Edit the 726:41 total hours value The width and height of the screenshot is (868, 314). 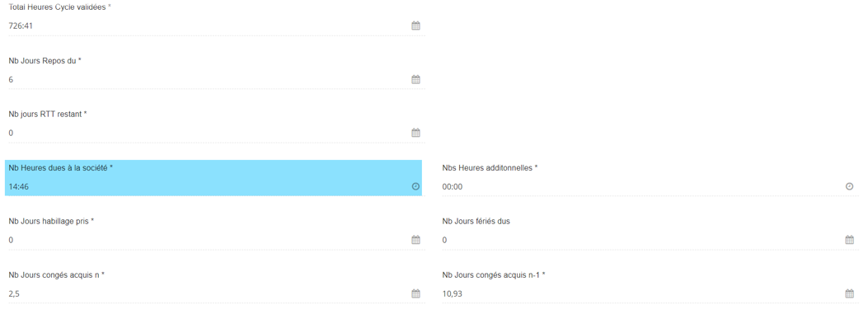[x=209, y=26]
